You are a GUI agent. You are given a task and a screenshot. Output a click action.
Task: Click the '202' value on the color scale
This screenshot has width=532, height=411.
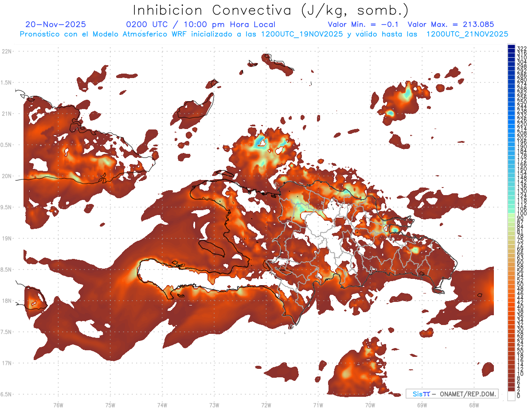pyautogui.click(x=521, y=137)
